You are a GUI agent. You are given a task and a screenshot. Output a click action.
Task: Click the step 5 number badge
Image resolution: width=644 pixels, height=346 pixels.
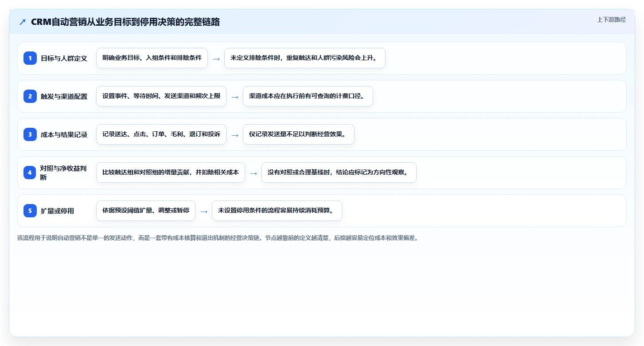pyautogui.click(x=30, y=211)
